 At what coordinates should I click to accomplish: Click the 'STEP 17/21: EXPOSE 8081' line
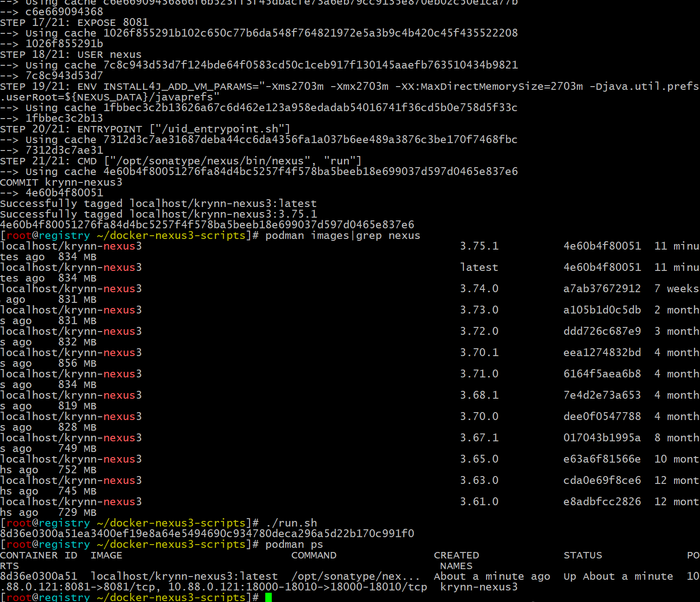click(x=74, y=22)
